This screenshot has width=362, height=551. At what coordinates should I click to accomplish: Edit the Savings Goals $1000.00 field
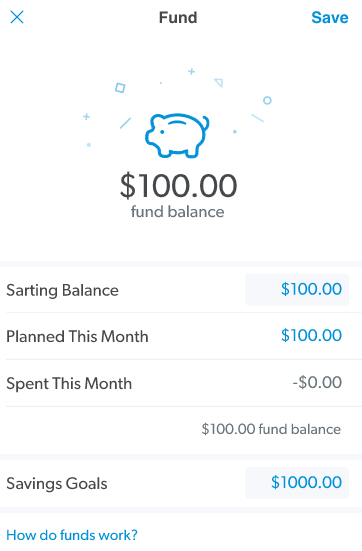(297, 483)
